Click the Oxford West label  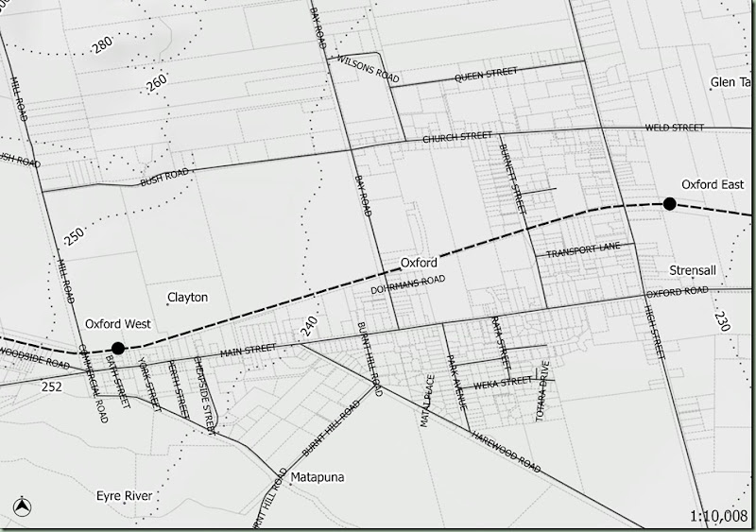[118, 323]
